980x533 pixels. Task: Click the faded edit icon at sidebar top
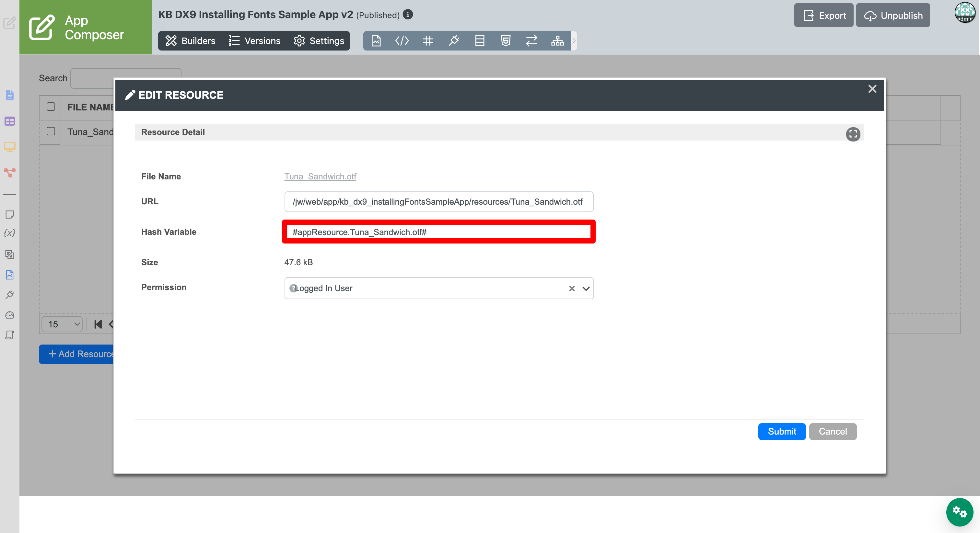coord(9,23)
